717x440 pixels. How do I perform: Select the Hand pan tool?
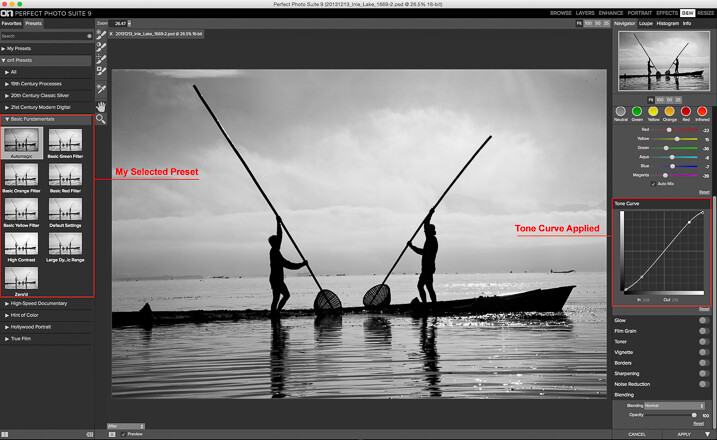pos(101,107)
